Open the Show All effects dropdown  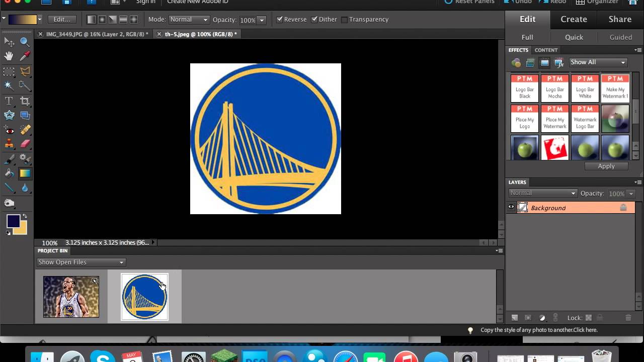tap(598, 62)
